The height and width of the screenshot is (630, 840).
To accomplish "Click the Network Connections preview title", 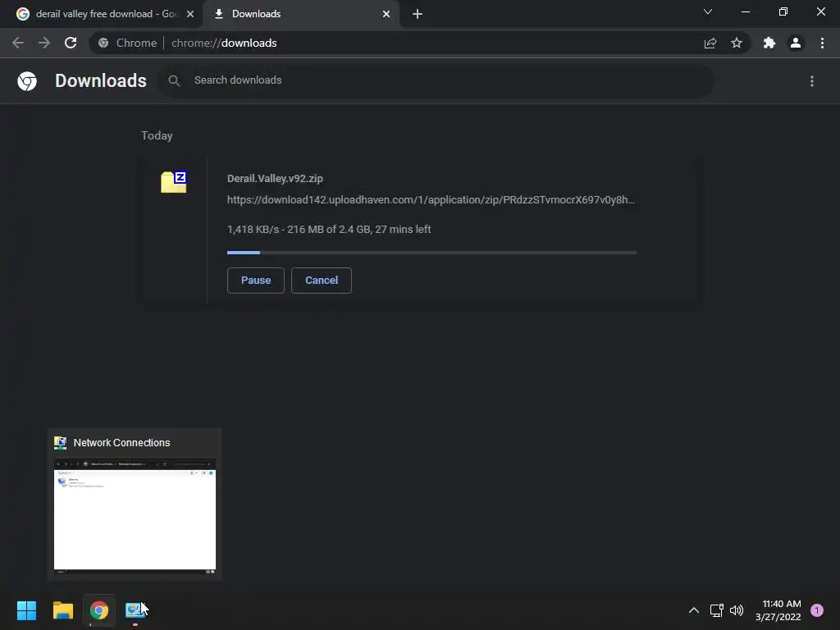I will 121,442.
